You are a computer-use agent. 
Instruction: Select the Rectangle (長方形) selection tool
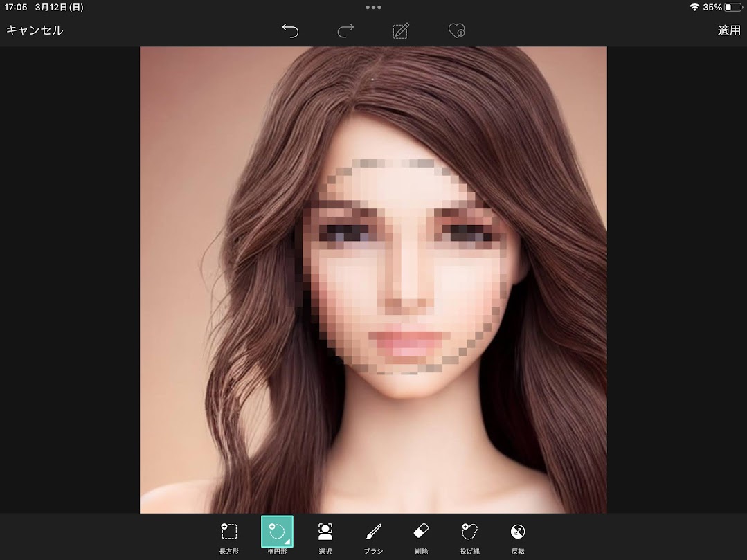pos(229,537)
